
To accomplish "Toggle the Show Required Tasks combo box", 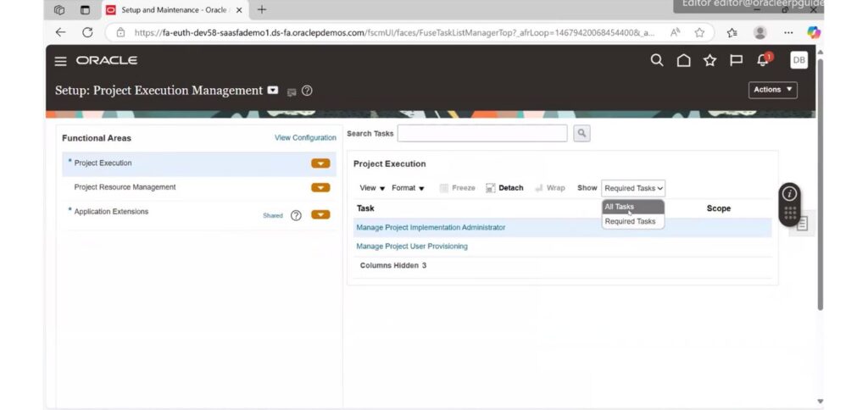I will [x=633, y=188].
